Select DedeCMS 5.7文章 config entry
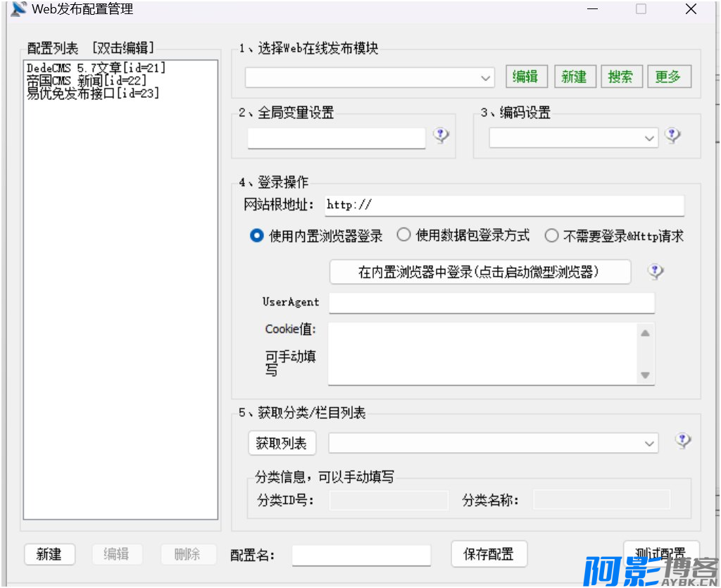 point(96,68)
